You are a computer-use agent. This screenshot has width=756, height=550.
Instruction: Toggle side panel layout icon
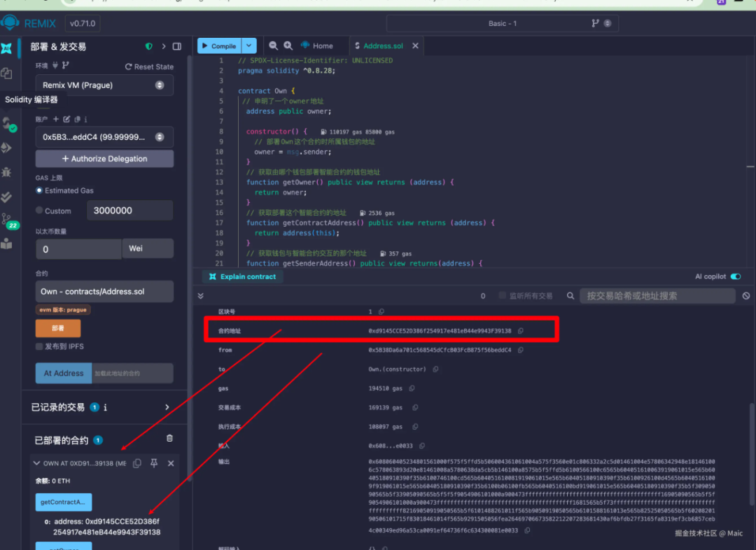pyautogui.click(x=177, y=46)
